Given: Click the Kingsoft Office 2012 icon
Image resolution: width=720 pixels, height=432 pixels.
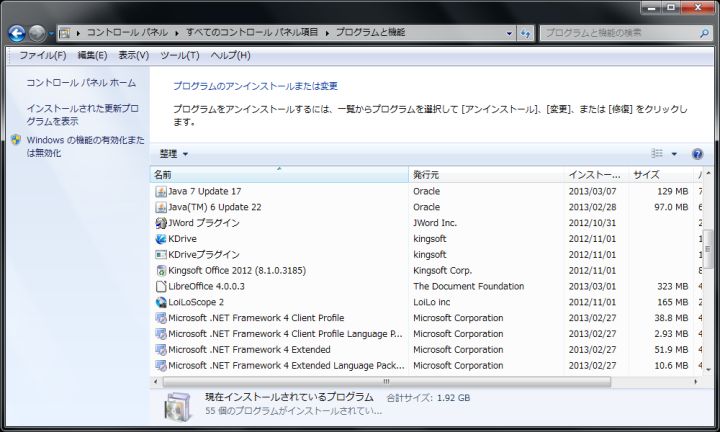Looking at the screenshot, I should (x=161, y=271).
